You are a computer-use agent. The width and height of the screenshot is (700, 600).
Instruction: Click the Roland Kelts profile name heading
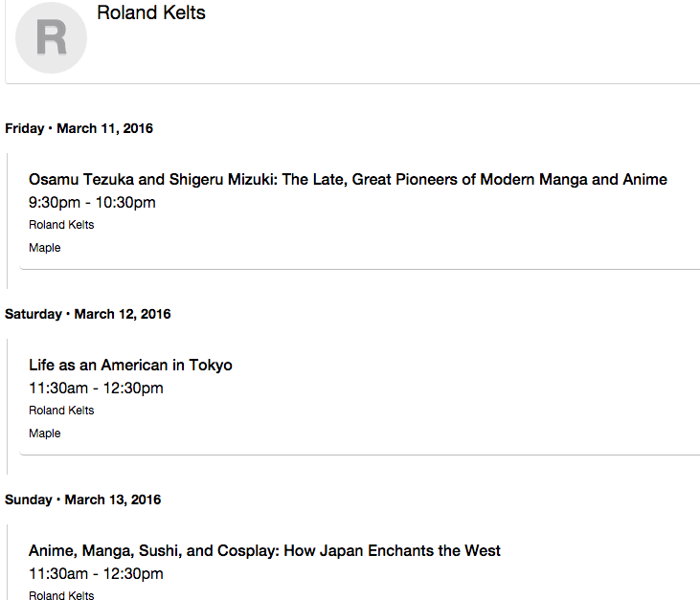tap(151, 13)
